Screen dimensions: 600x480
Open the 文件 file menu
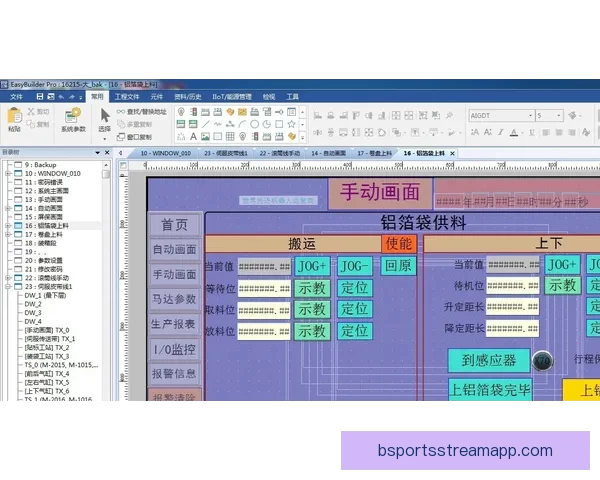click(x=16, y=97)
